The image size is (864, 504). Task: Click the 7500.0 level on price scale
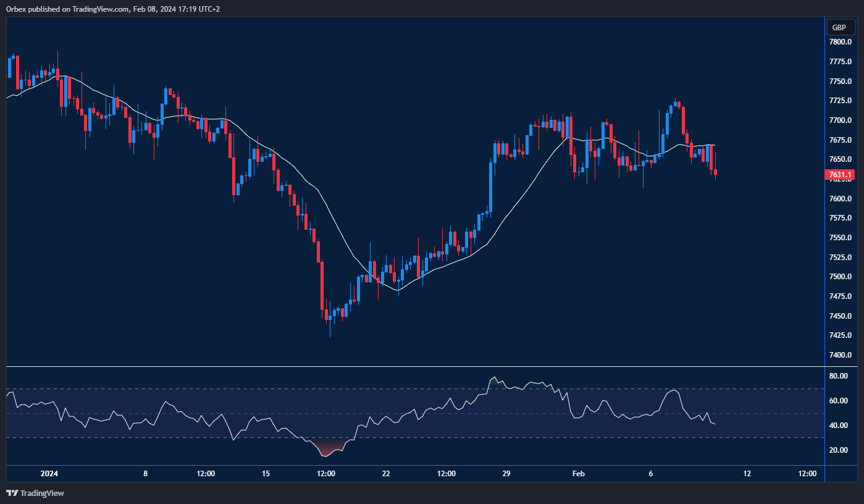click(841, 277)
